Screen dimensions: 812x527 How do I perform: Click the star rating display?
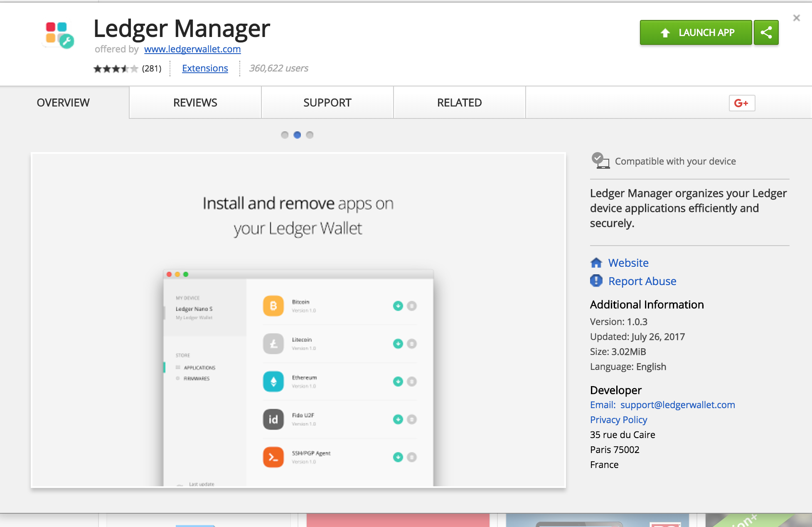tap(116, 69)
